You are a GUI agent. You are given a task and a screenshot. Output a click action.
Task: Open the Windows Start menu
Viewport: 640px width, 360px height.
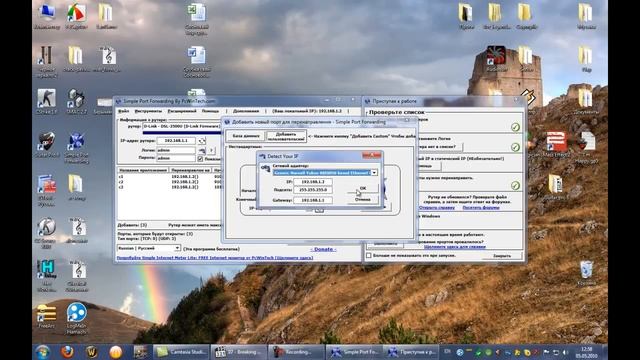click(43, 351)
